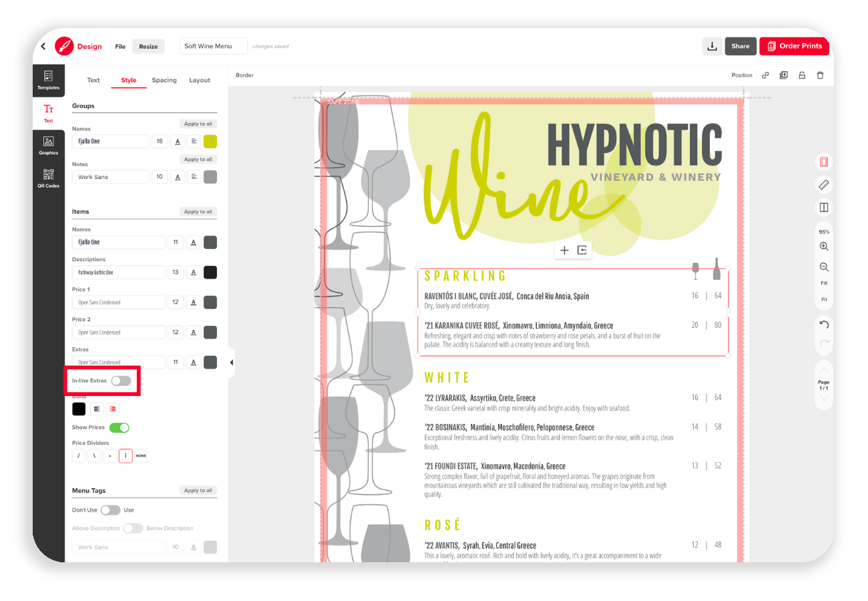Viewport: 868px width, 601px height.
Task: Select dot price divider
Action: (110, 456)
